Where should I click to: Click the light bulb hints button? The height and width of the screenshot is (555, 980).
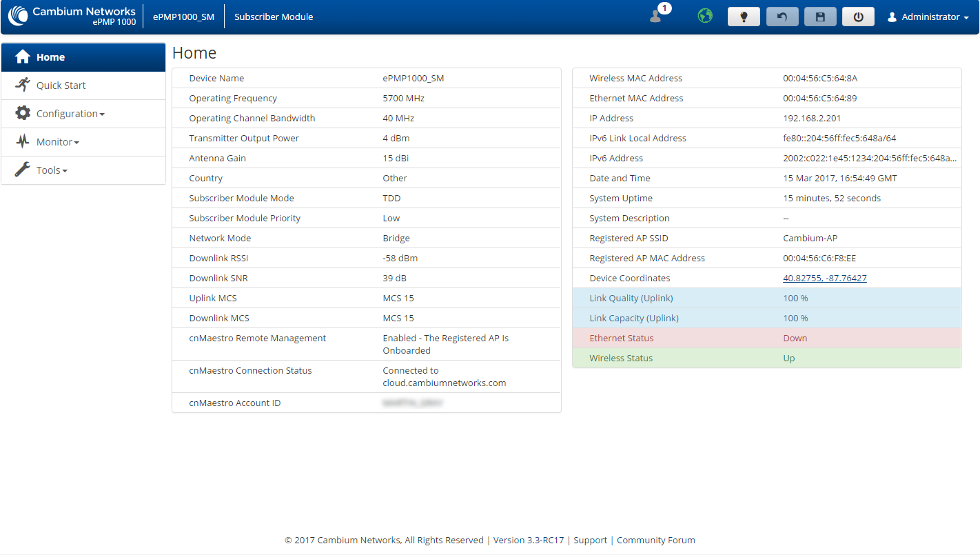[744, 17]
